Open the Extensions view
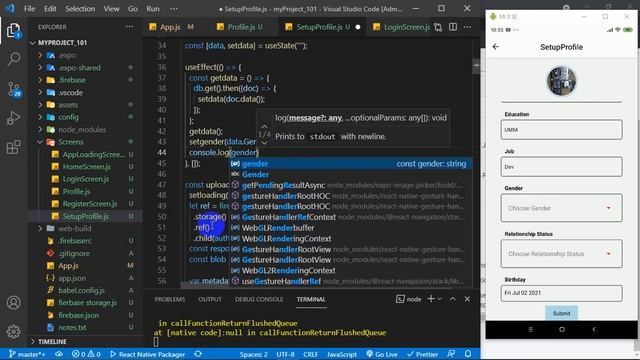The height and width of the screenshot is (360, 640). (x=13, y=147)
